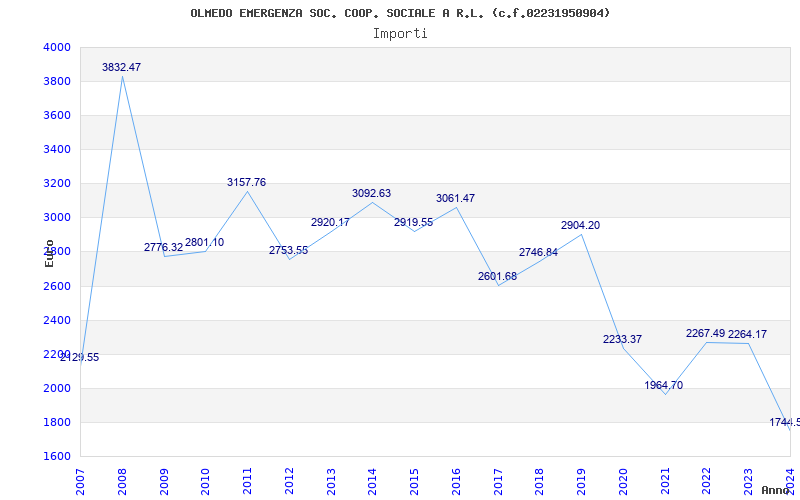Click the data label 3061.47
This screenshot has width=800, height=500.
455,198
